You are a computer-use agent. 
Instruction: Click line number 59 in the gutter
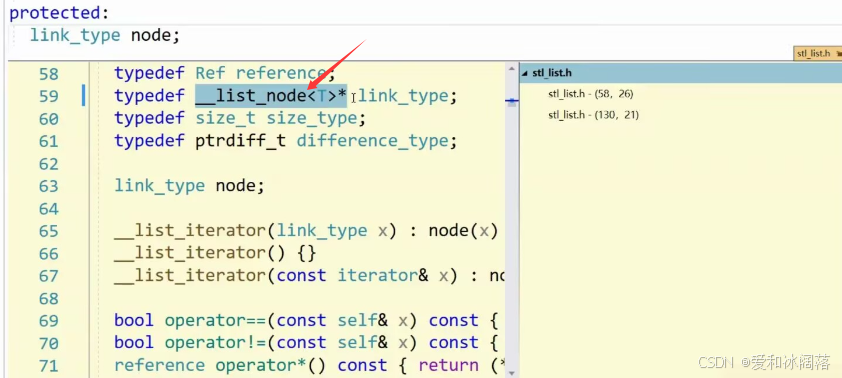click(x=49, y=96)
